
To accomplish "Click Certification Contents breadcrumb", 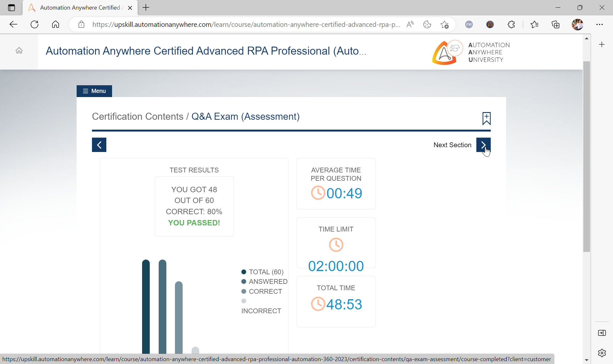I will pos(138,117).
